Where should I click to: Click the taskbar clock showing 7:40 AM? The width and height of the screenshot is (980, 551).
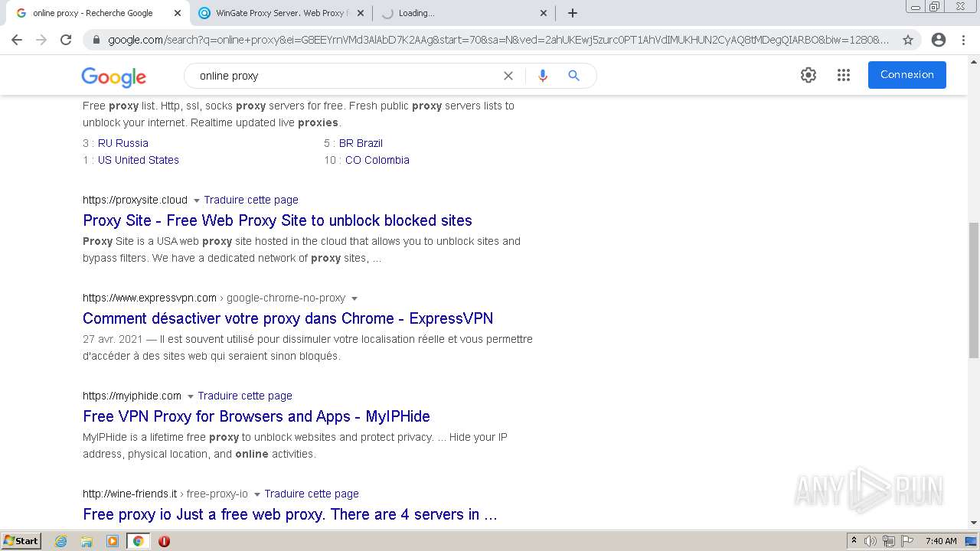pyautogui.click(x=941, y=541)
